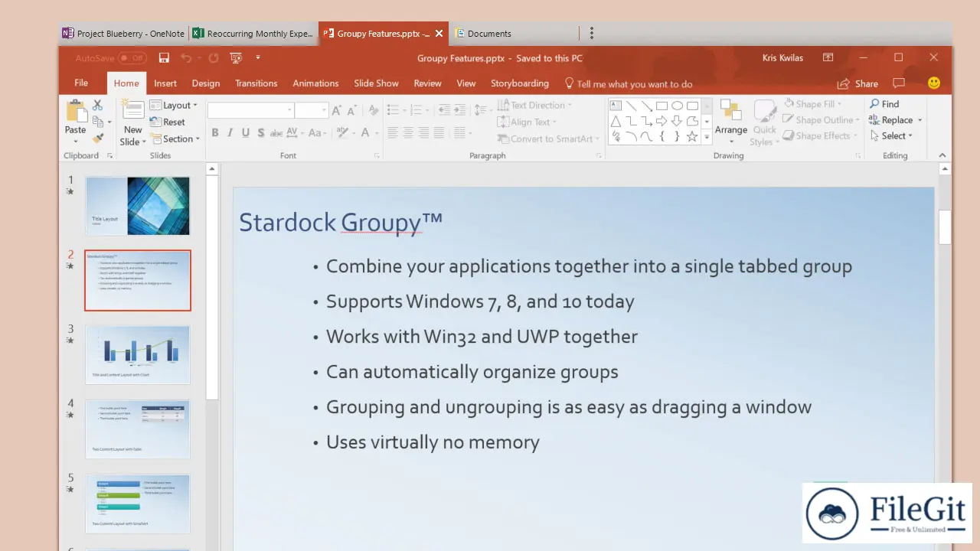Open the font name combo box
This screenshot has height=551, width=980.
(251, 110)
